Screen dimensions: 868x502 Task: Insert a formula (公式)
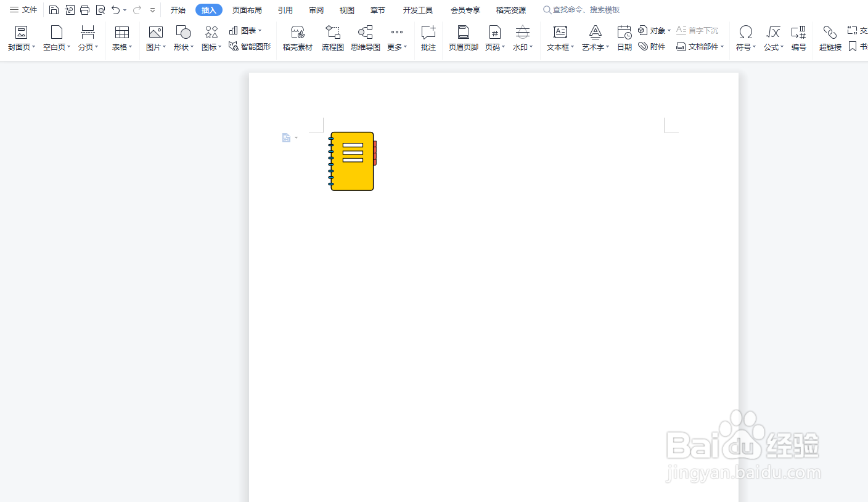pos(774,38)
